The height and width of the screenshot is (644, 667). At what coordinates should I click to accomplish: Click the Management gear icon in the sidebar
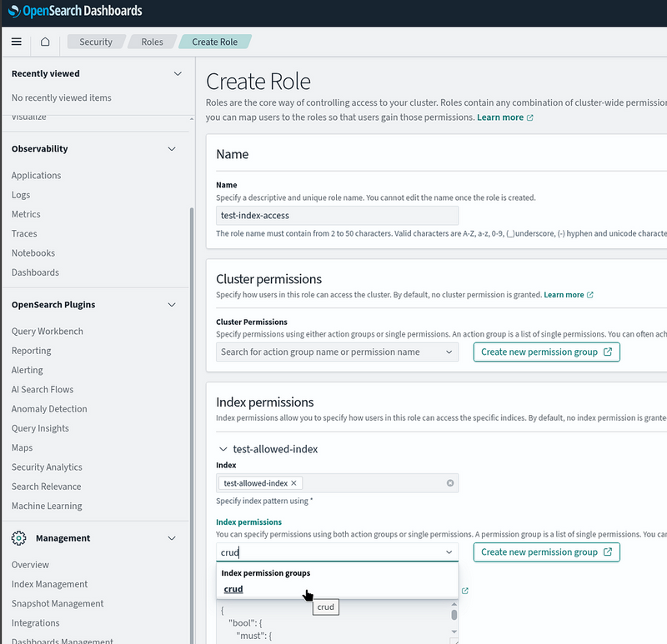18,538
